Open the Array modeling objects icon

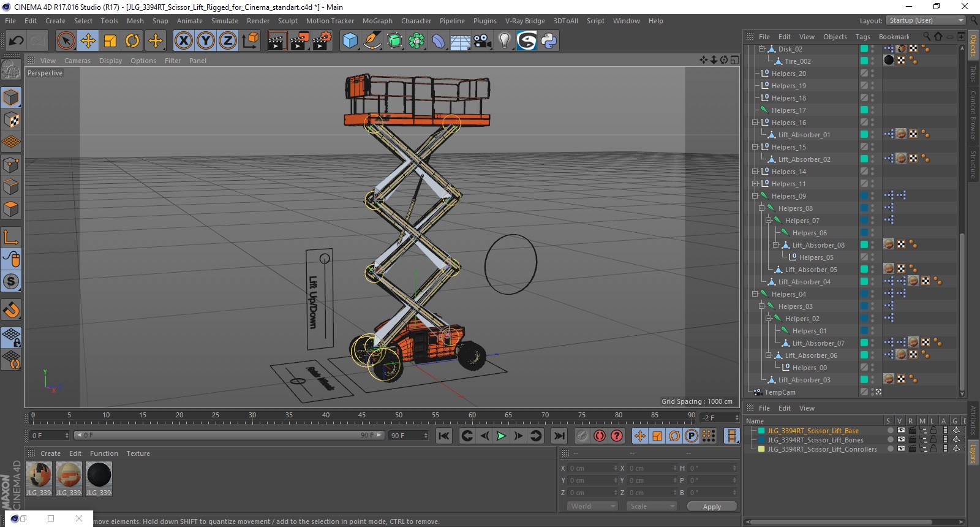[417, 41]
